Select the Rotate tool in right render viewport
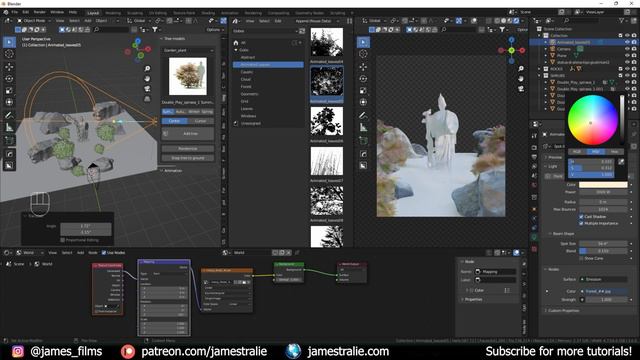 [x=363, y=78]
